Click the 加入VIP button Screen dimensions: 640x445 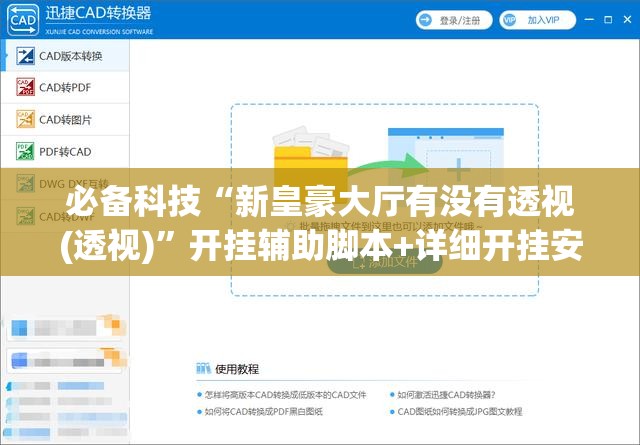(x=538, y=20)
